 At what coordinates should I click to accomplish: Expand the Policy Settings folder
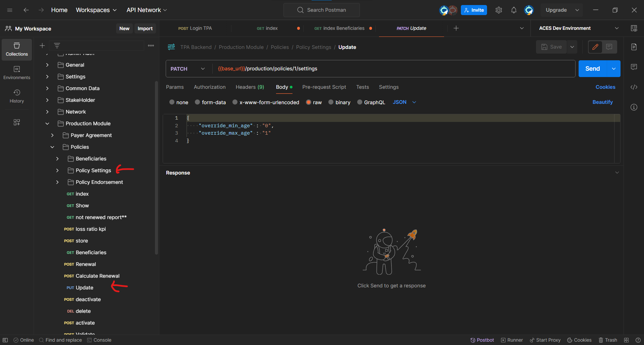57,170
